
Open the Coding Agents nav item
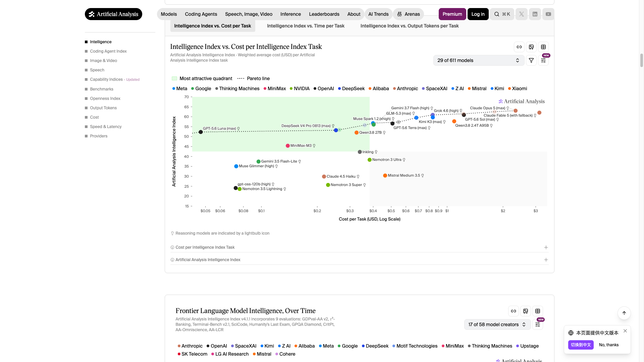pyautogui.click(x=201, y=14)
